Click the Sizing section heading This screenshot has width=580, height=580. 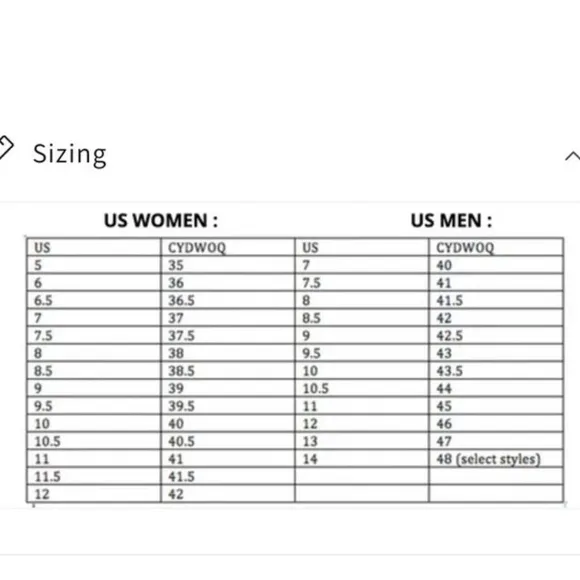click(70, 154)
